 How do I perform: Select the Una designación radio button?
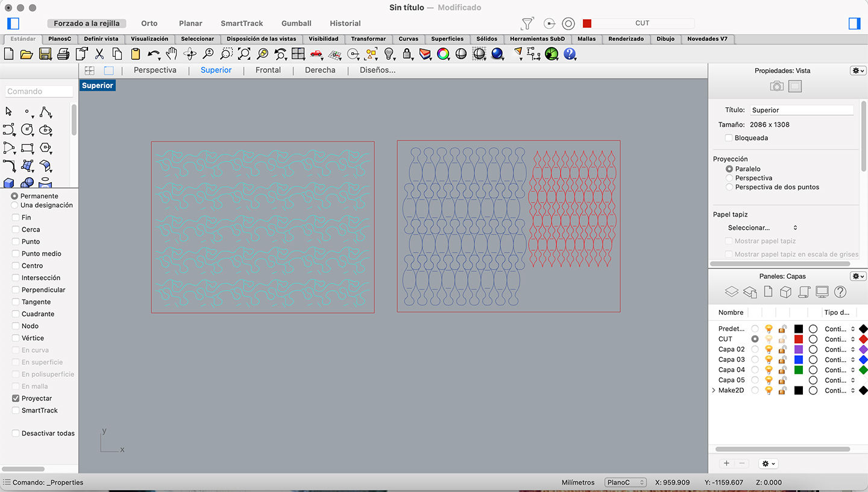coord(14,205)
